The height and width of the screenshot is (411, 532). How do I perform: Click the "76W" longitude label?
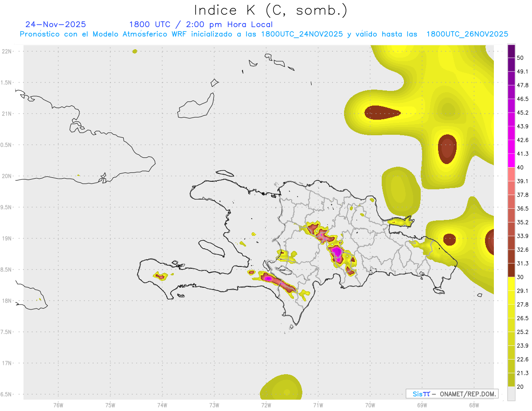[58, 405]
